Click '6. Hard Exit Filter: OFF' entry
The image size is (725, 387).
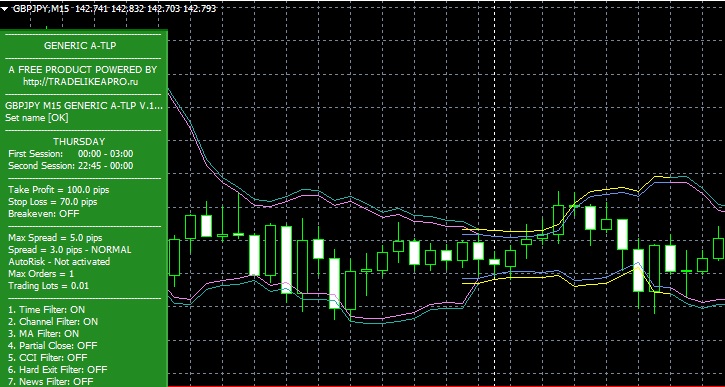(57, 370)
